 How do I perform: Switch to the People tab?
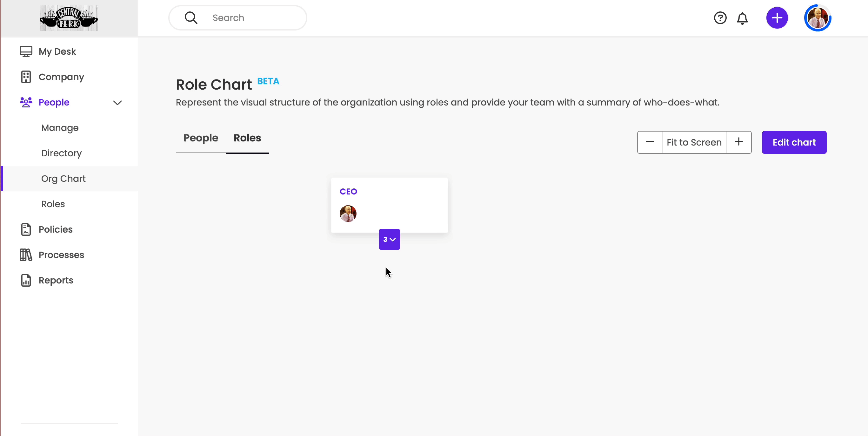pos(201,138)
